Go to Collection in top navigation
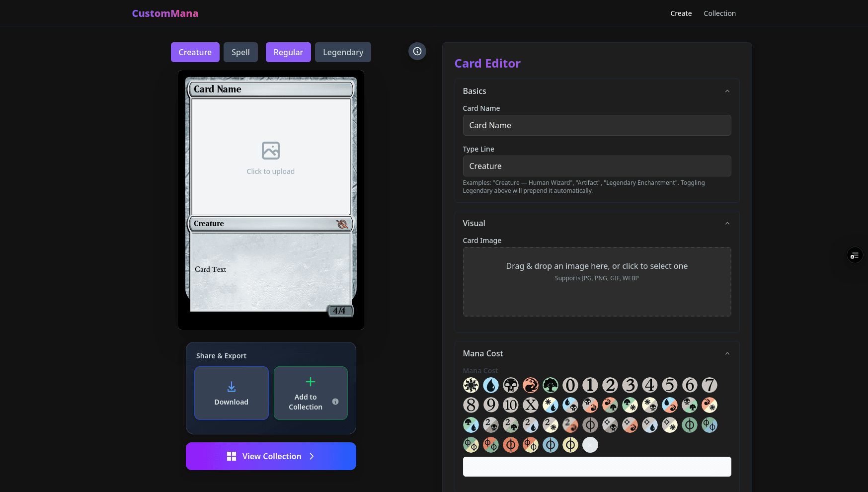The image size is (868, 492). coord(719,13)
